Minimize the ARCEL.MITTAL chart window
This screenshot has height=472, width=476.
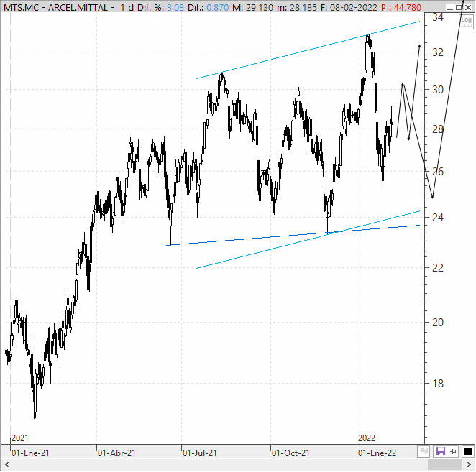(x=450, y=7)
